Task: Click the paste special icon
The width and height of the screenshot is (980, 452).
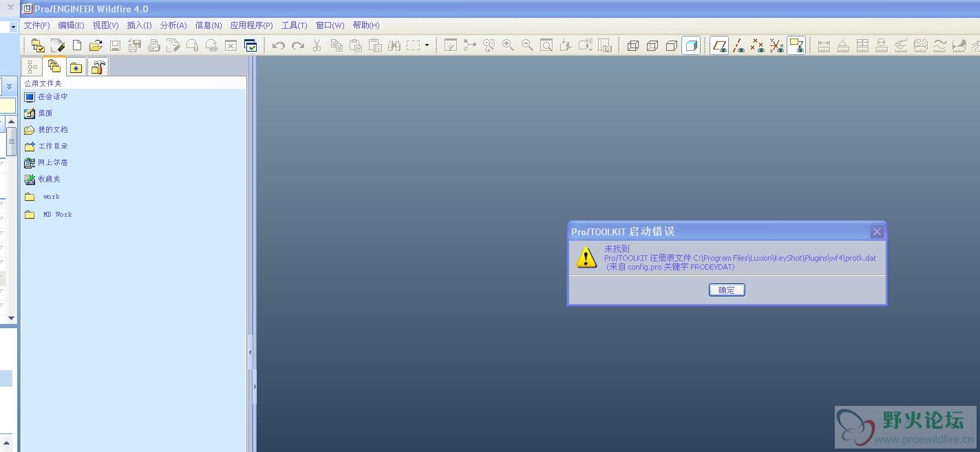Action: tap(375, 46)
